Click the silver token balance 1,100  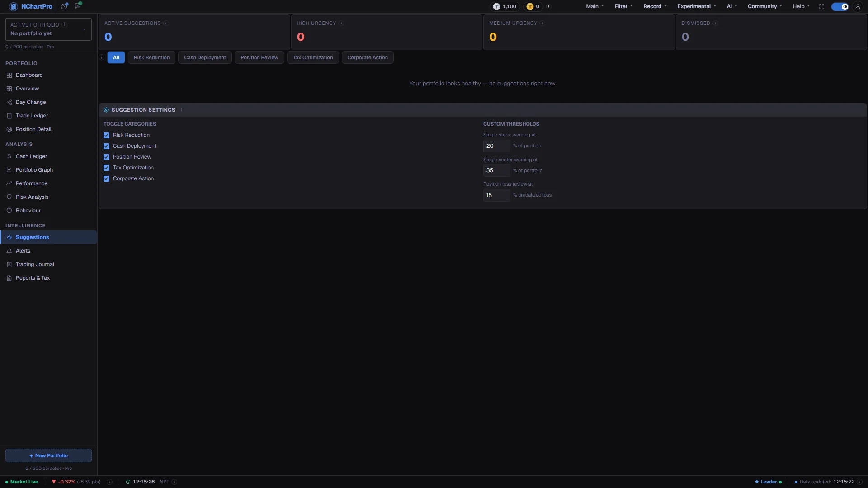[x=505, y=6]
